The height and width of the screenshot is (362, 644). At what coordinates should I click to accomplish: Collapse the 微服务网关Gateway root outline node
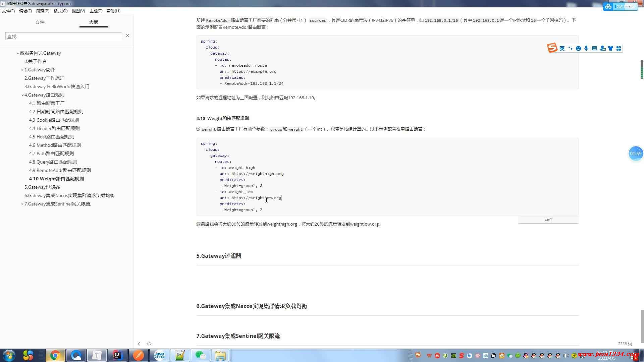(18, 53)
